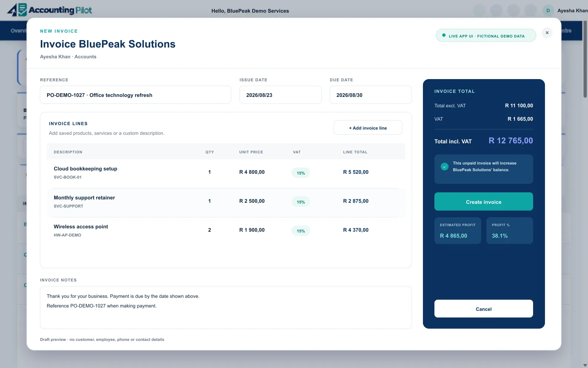Click quantity 2 for Wireless access point
This screenshot has width=588, height=368.
[x=210, y=230]
